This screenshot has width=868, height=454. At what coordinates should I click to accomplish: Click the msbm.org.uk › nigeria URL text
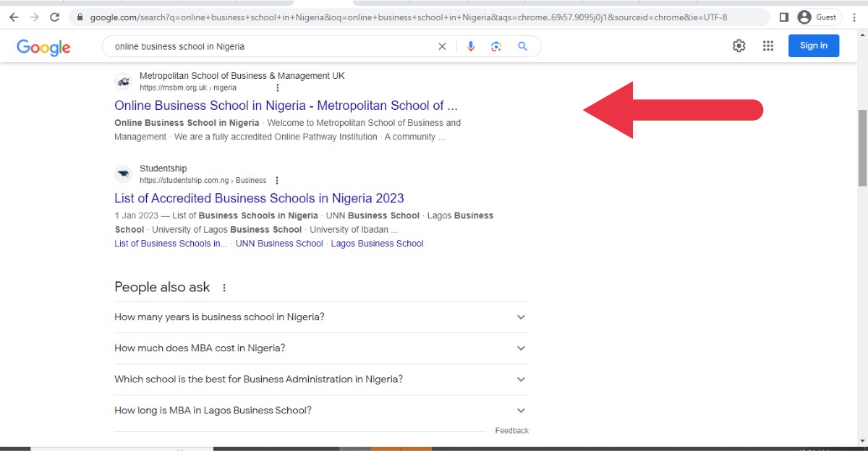(188, 87)
